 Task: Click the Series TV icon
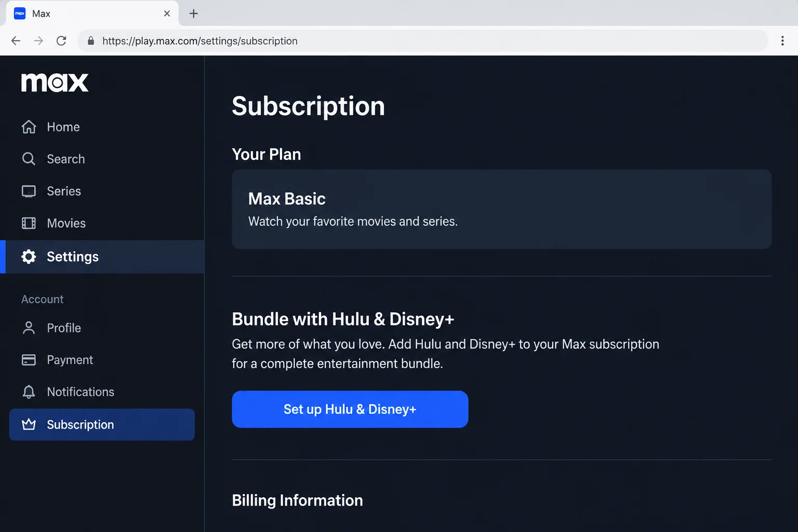pos(29,191)
